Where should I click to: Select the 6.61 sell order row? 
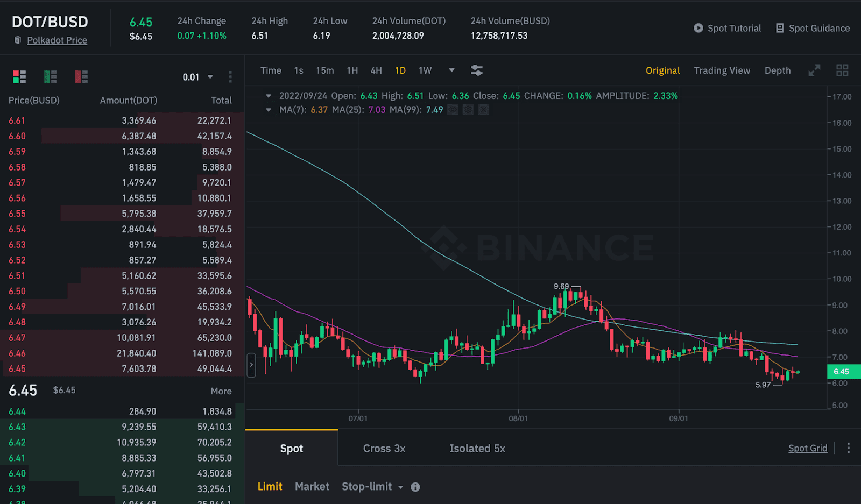(x=122, y=120)
